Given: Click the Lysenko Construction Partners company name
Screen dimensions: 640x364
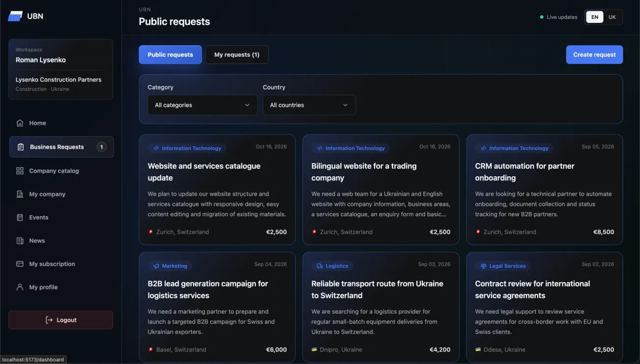Looking at the screenshot, I should pyautogui.click(x=58, y=80).
